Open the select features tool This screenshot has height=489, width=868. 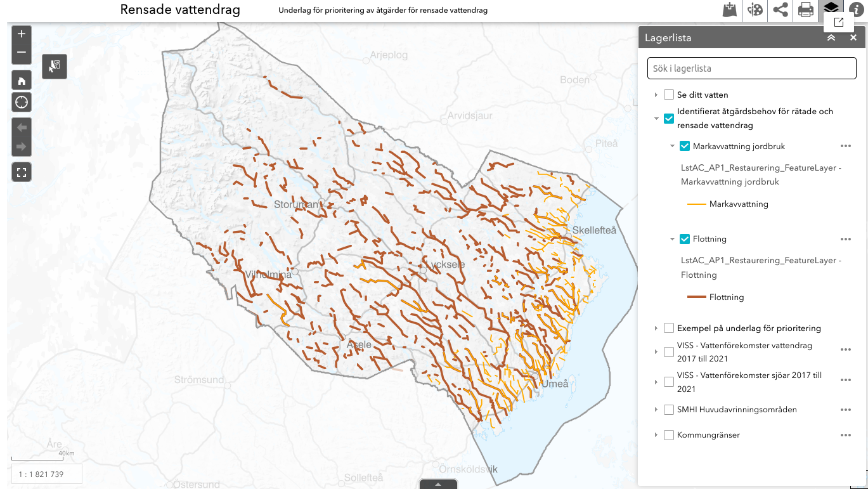[55, 66]
